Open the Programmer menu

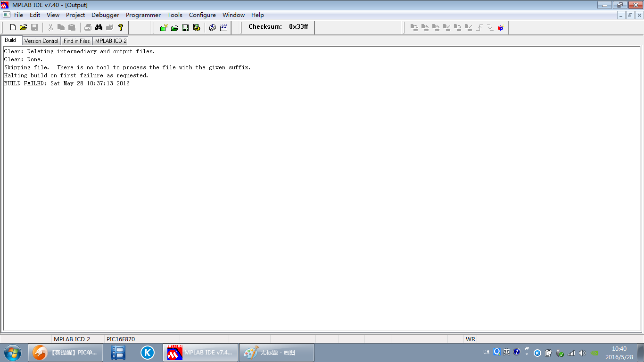143,15
